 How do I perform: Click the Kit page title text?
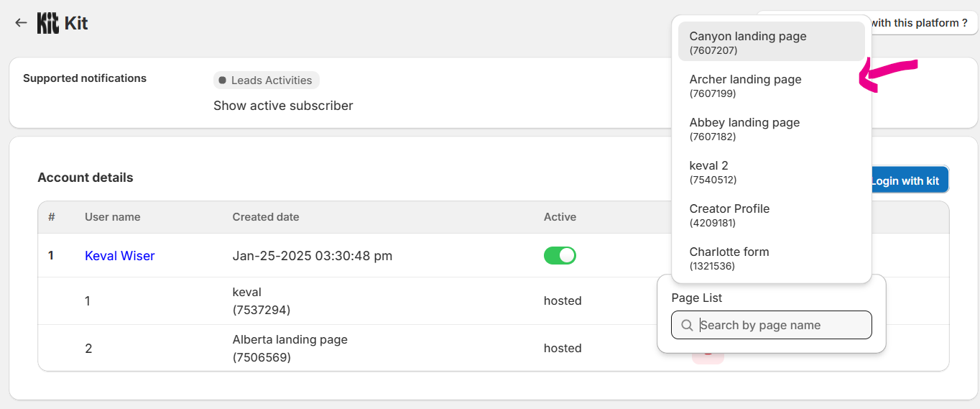coord(76,23)
